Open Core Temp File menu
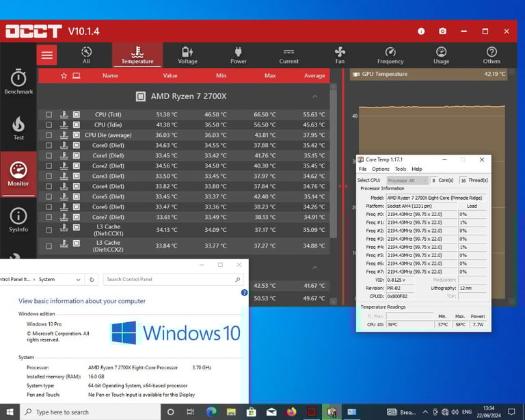525x420 pixels. tap(362, 169)
